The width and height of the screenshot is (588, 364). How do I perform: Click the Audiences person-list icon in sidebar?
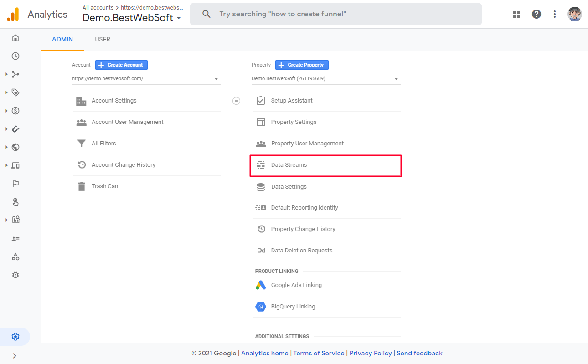[15, 238]
